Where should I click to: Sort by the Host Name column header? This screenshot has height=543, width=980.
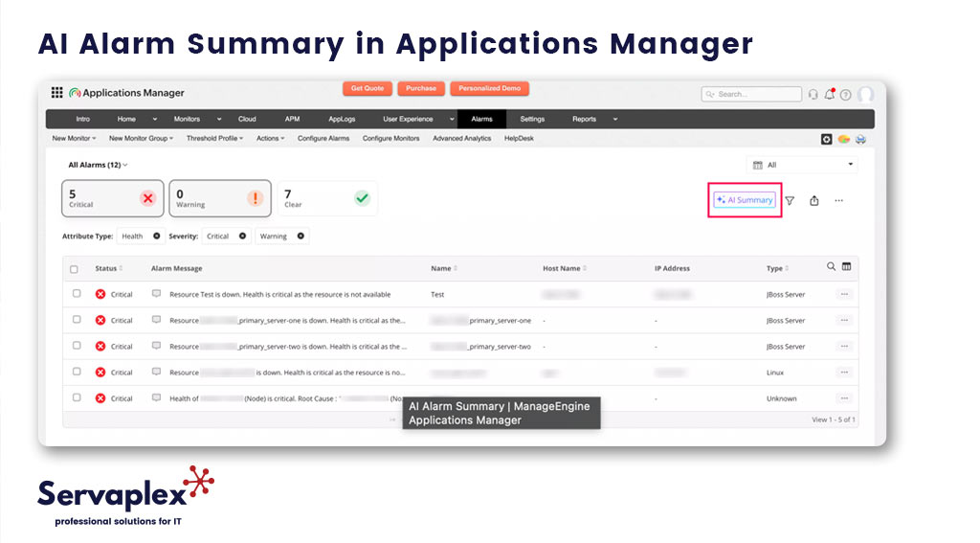coord(565,268)
